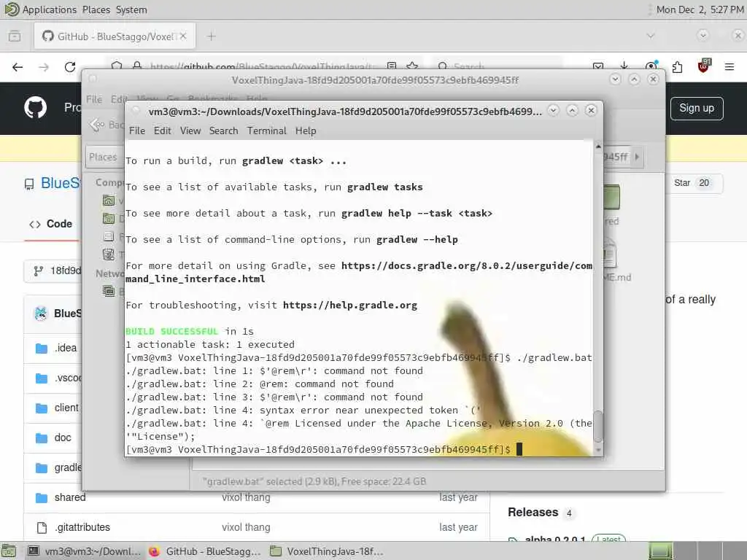Switch to VoxelThingJava file manager in taskbar
747x560 pixels.
pos(326,551)
